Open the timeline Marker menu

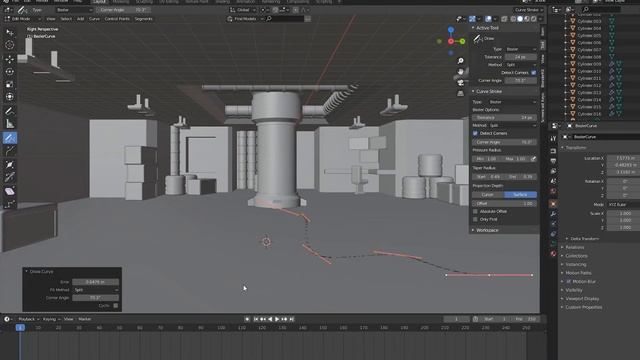click(x=84, y=319)
